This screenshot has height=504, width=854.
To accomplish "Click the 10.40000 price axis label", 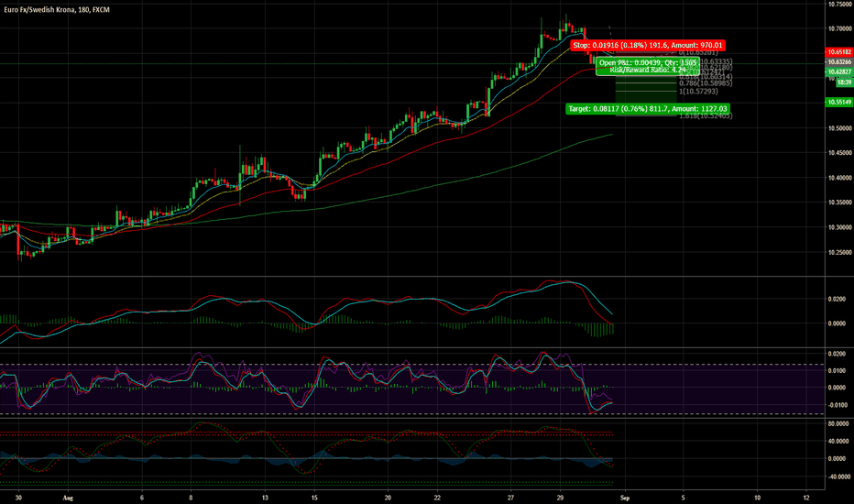I will tap(840, 178).
